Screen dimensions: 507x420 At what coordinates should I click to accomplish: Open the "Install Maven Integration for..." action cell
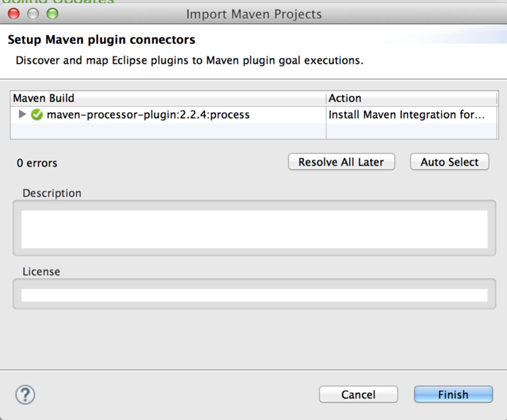click(406, 114)
